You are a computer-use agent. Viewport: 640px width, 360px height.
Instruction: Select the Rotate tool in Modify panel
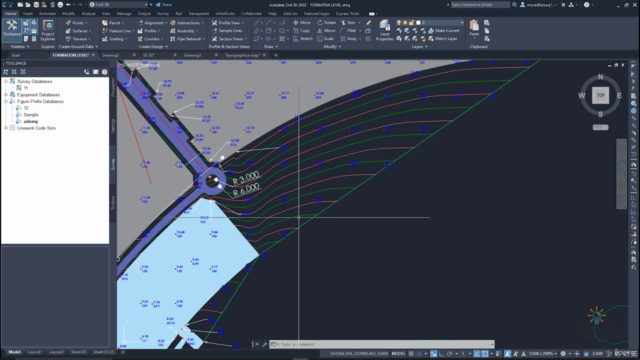pos(327,22)
